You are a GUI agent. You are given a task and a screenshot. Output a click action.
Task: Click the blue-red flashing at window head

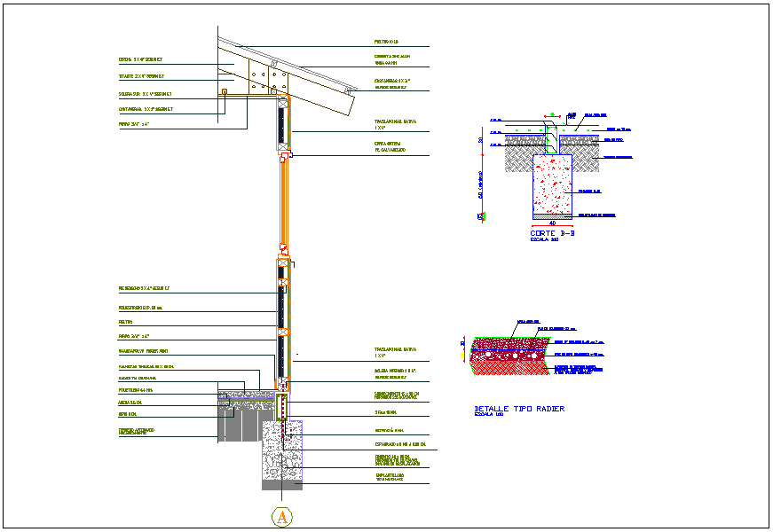[286, 156]
